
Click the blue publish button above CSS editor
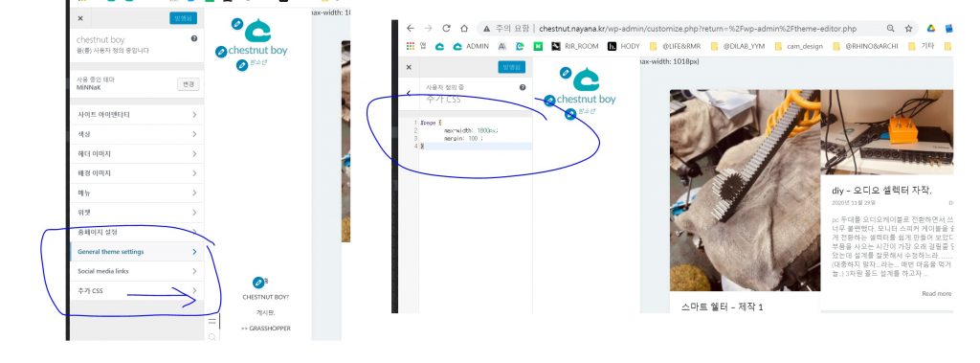pos(512,67)
